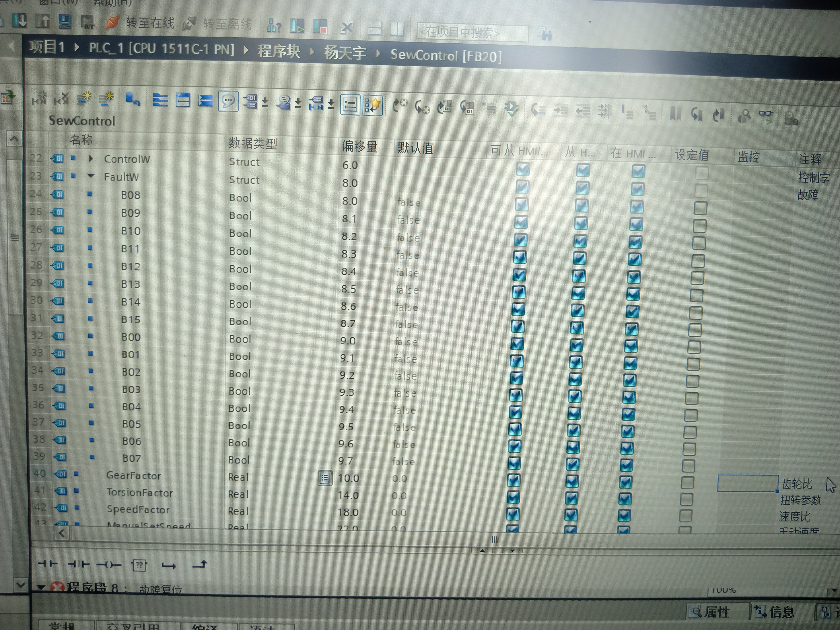The width and height of the screenshot is (840, 630).
Task: Insert an output coil instruction
Action: pyautogui.click(x=109, y=565)
